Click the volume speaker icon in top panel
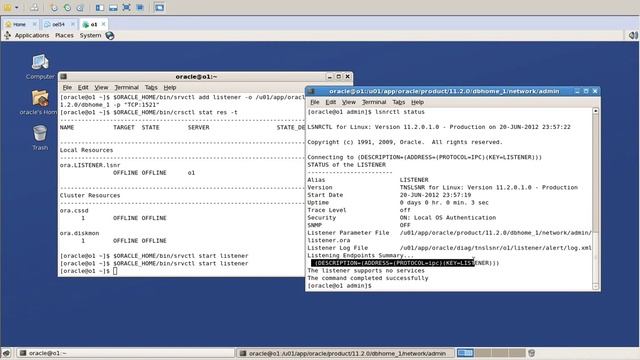The width and height of the screenshot is (640, 360). [x=633, y=36]
